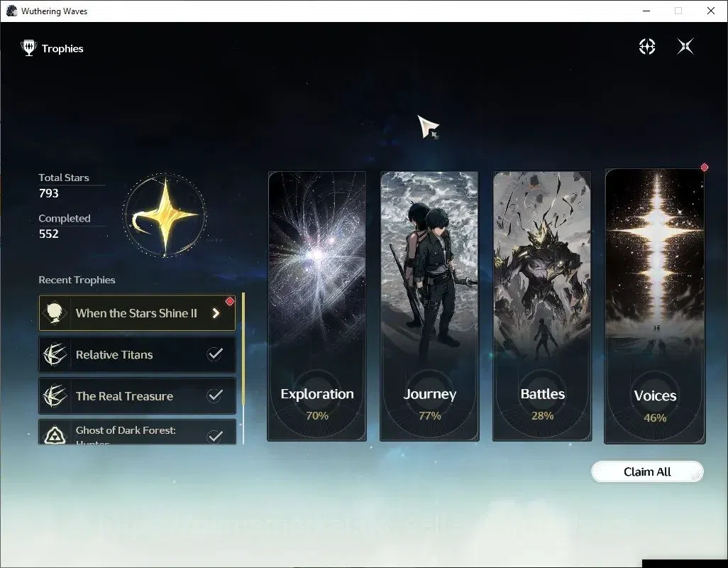This screenshot has height=568, width=728.
Task: Click the Relative Titans trophy icon
Action: [55, 354]
